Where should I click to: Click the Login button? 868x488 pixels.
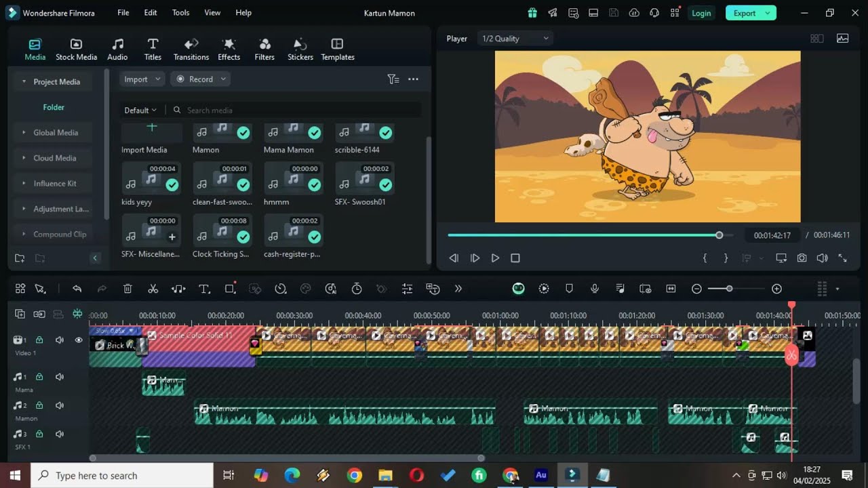tap(701, 13)
